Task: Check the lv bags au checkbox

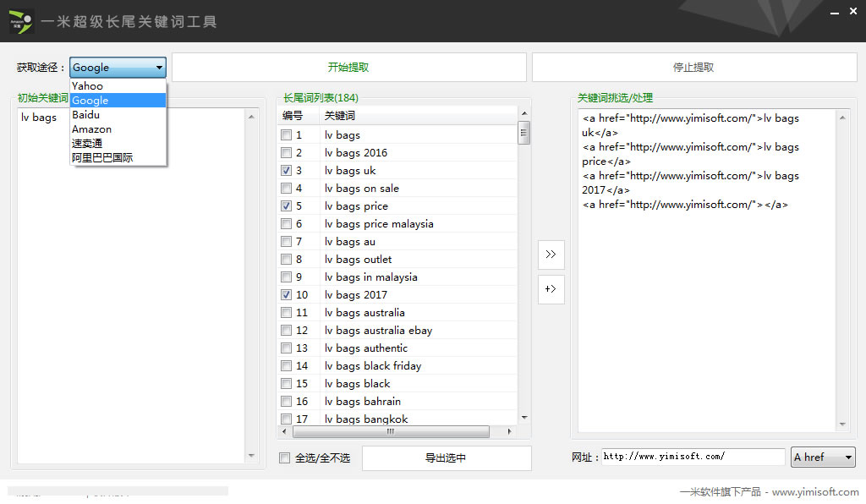Action: 286,241
